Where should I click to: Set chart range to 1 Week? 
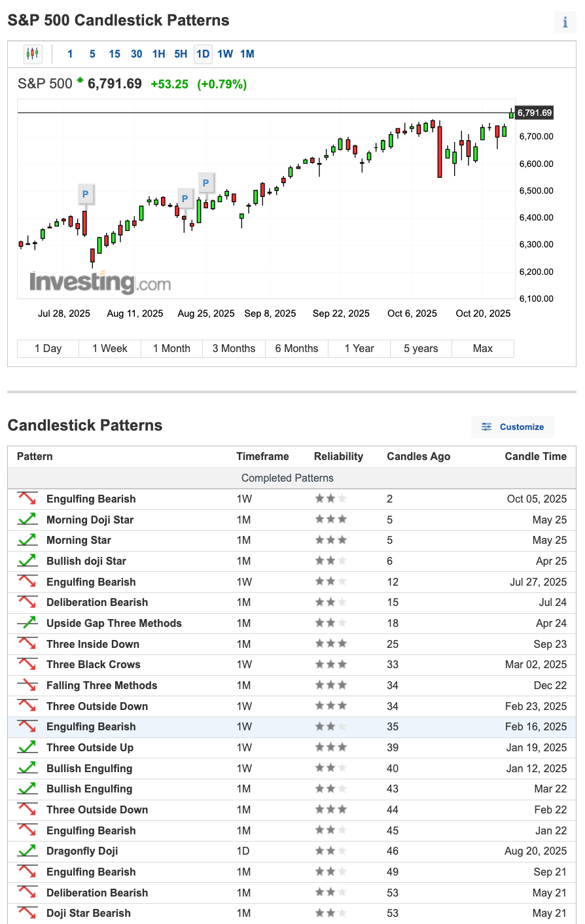point(110,348)
